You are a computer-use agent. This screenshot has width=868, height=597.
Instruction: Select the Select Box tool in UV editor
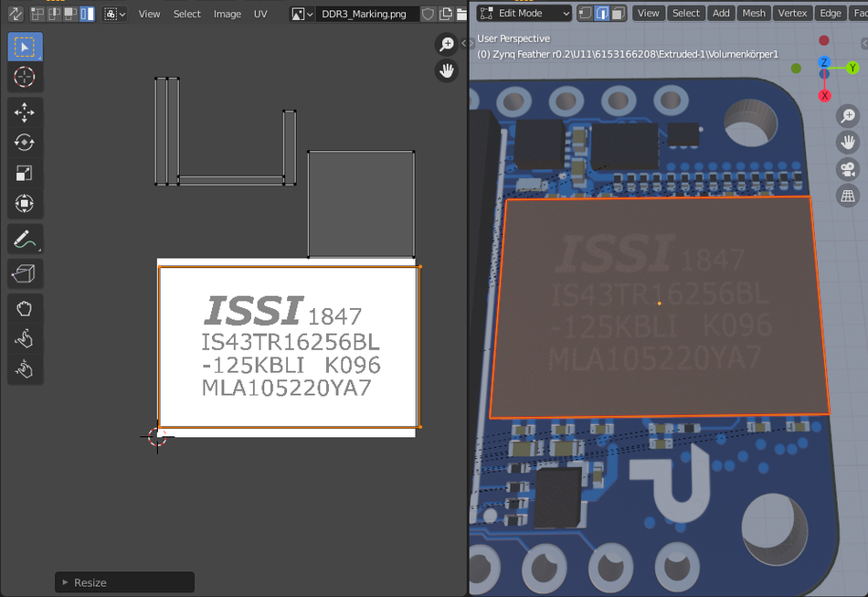[x=25, y=47]
